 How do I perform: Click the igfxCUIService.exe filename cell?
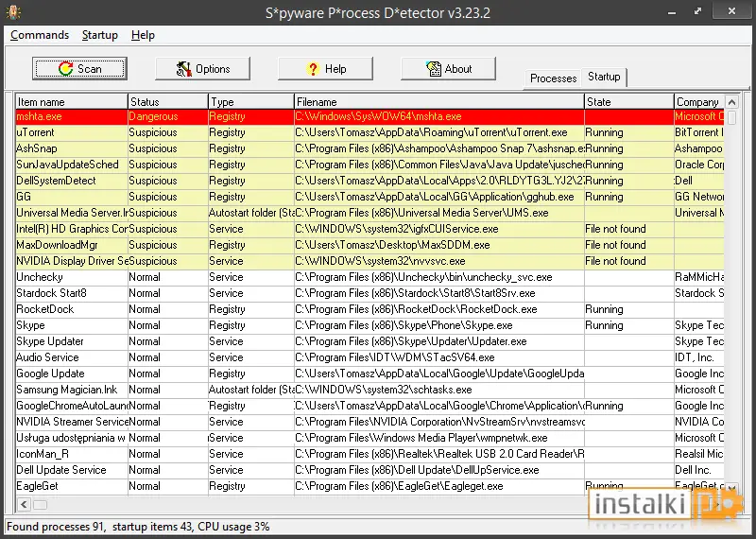(439, 229)
